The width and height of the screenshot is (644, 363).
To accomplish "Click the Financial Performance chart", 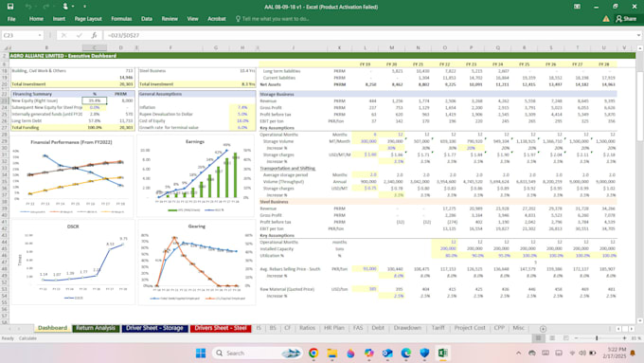I will [x=72, y=177].
